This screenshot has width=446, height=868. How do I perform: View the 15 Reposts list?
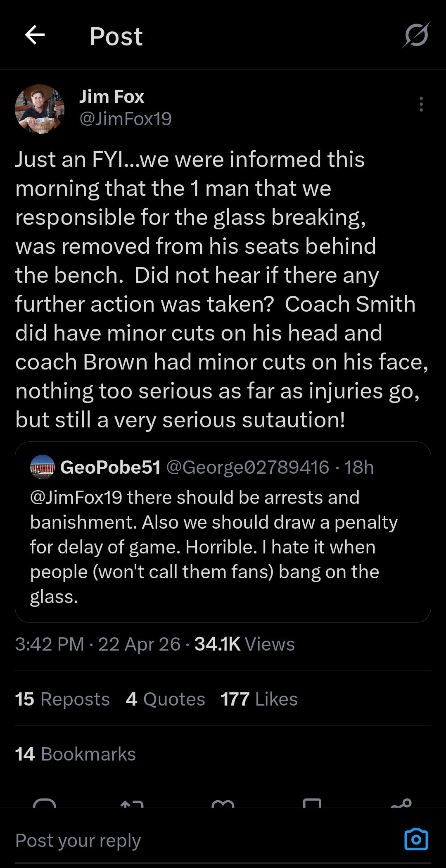click(62, 699)
